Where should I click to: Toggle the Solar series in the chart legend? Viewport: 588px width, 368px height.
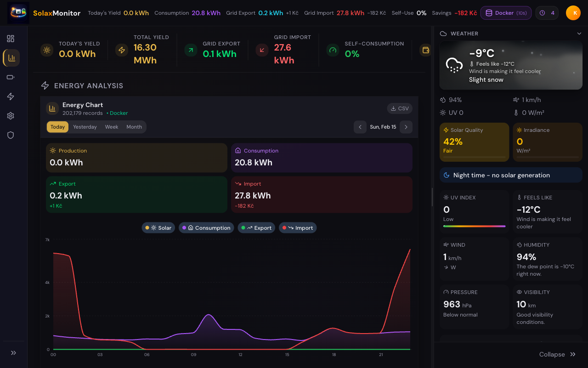tap(158, 227)
